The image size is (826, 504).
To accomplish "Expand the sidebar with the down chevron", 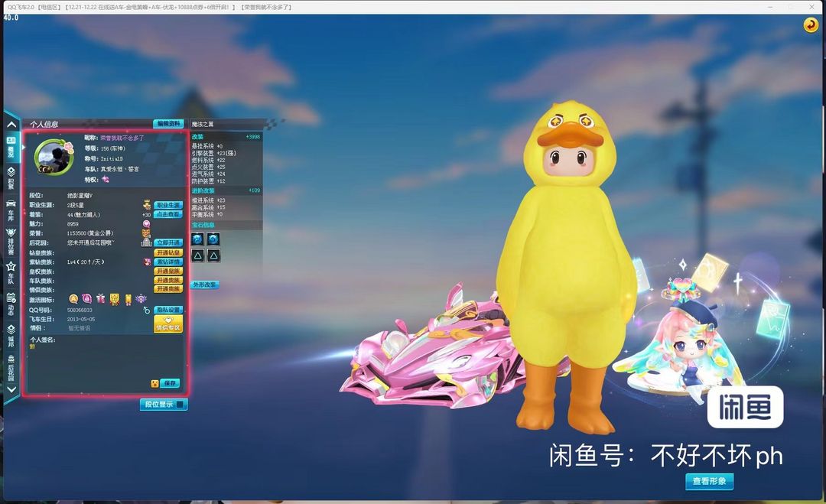I will 11,390.
